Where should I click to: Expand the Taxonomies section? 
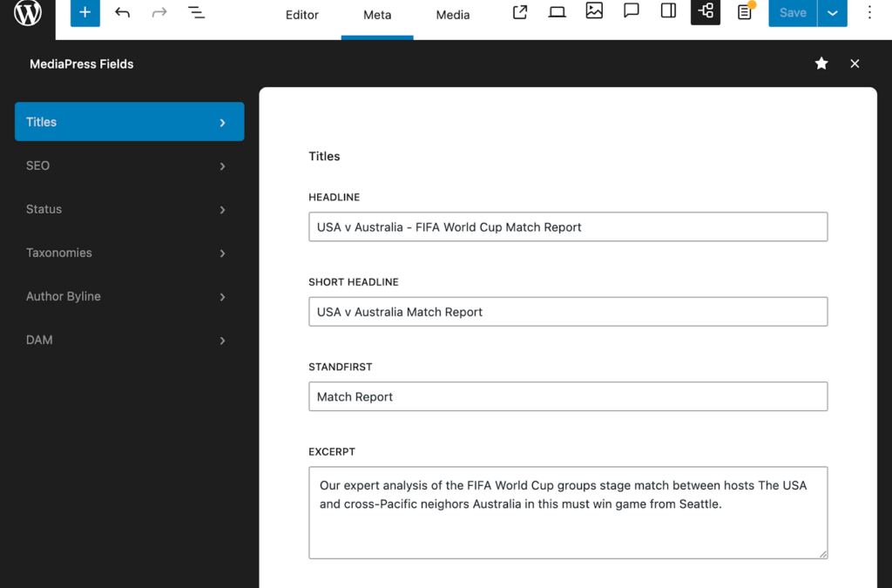[129, 253]
